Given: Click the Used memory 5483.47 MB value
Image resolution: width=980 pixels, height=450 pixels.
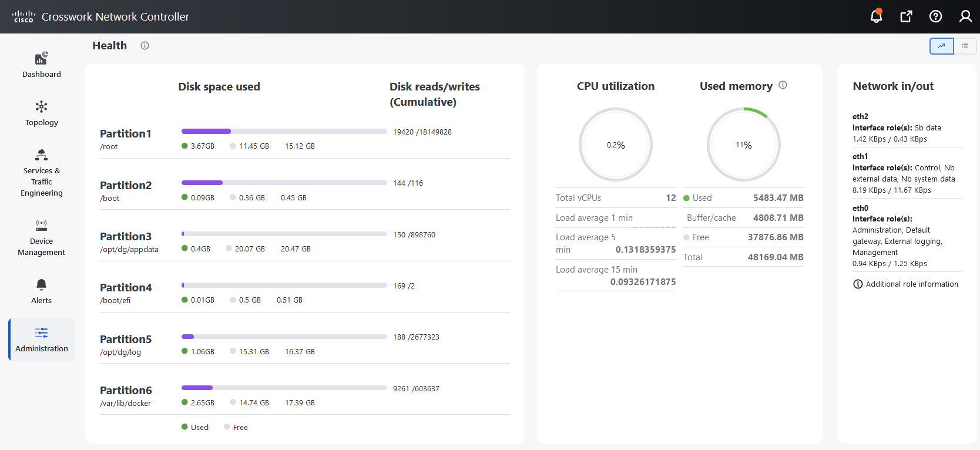Looking at the screenshot, I should [x=778, y=198].
